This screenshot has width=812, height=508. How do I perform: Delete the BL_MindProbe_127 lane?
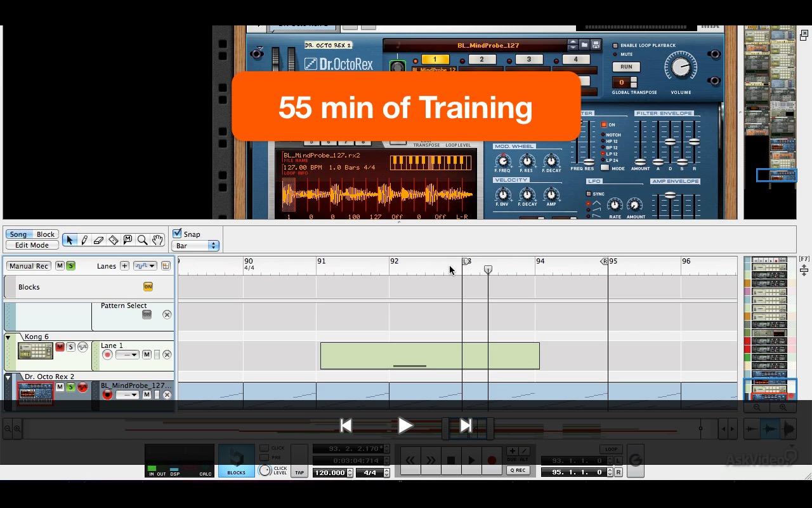coord(167,395)
